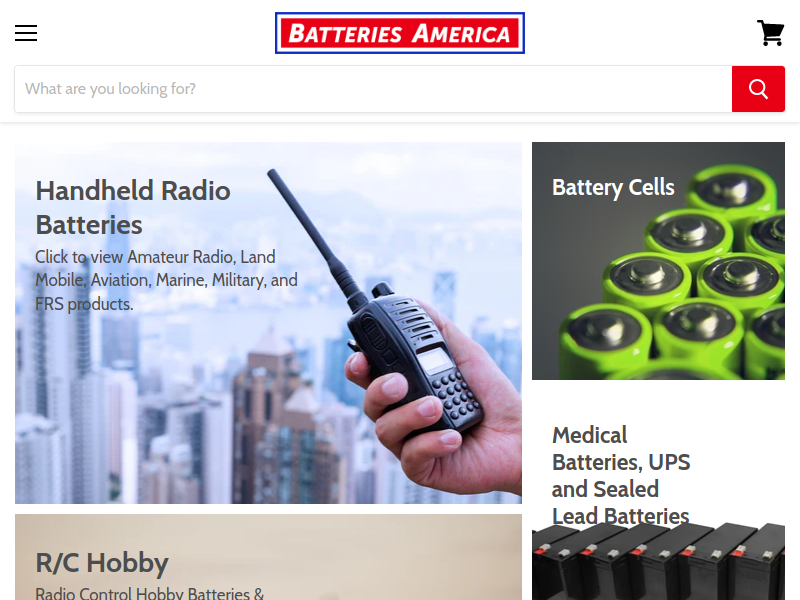This screenshot has width=800, height=600.
Task: Click the Amateur Radio, Land Mobile description text
Action: pyautogui.click(x=166, y=280)
